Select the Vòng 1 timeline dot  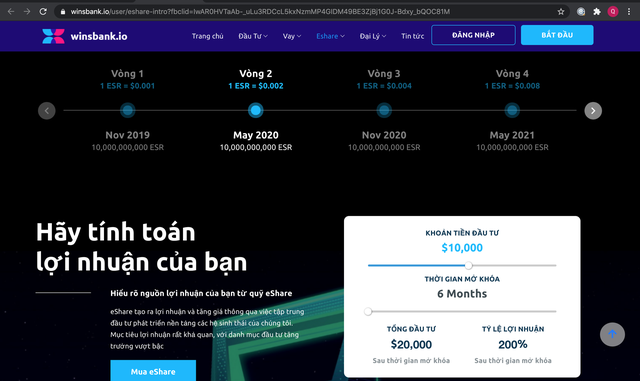point(127,110)
